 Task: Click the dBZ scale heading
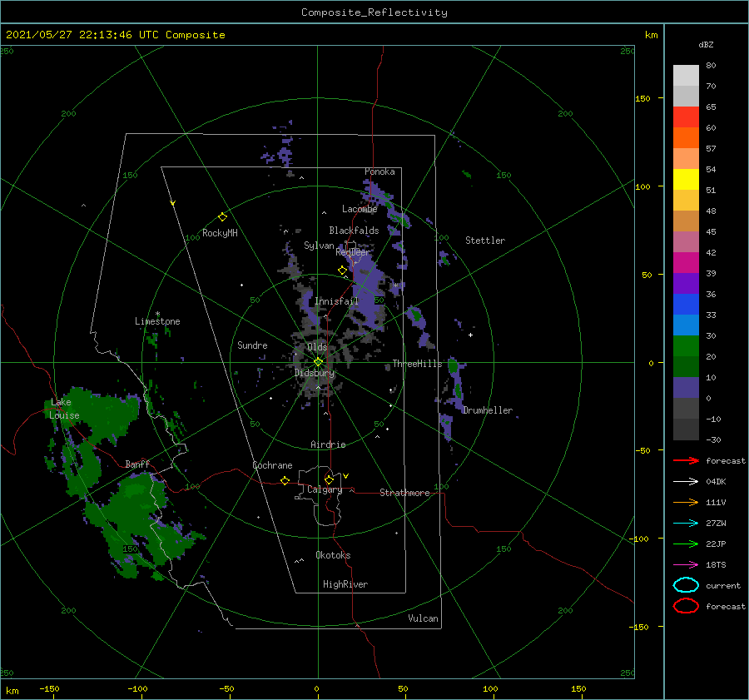coord(706,44)
